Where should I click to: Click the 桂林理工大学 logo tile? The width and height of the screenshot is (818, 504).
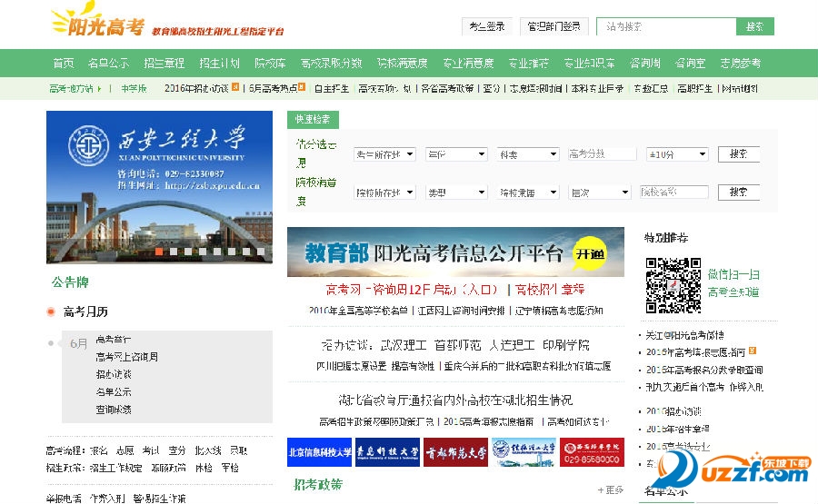click(524, 452)
